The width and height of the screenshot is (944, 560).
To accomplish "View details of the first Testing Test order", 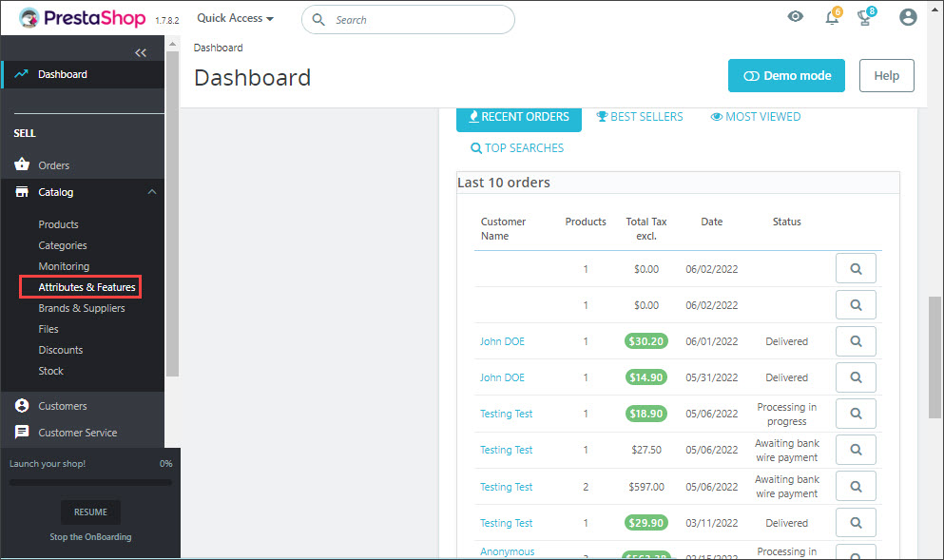I will pyautogui.click(x=855, y=413).
